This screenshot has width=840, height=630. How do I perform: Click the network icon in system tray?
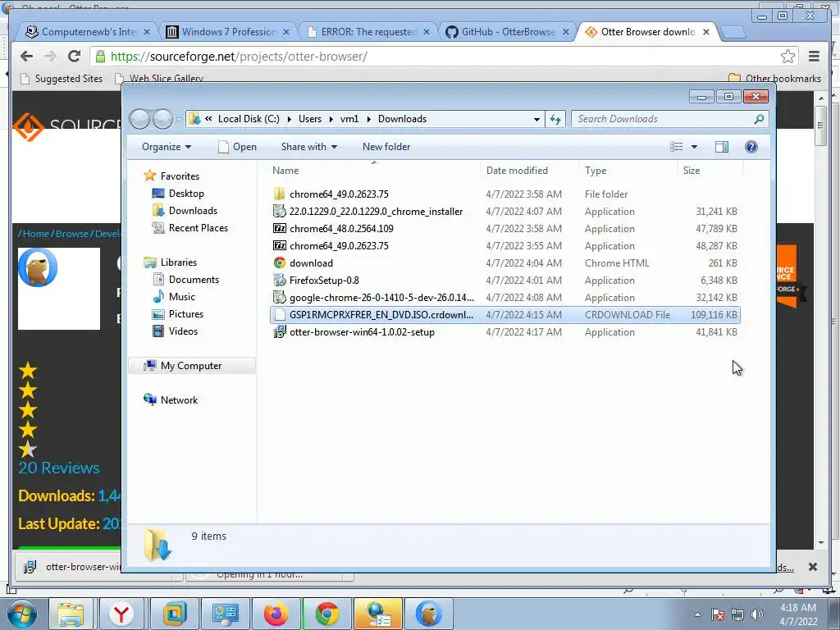(x=737, y=615)
